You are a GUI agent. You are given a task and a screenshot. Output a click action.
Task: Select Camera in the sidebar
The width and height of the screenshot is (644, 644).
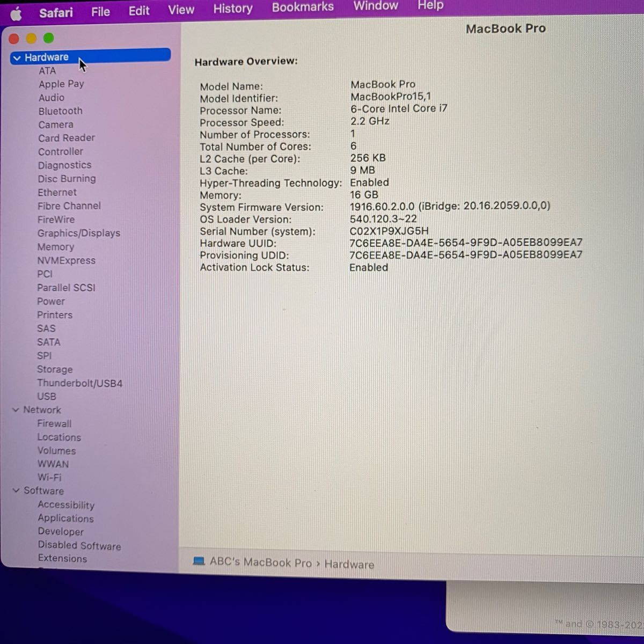[x=56, y=125]
